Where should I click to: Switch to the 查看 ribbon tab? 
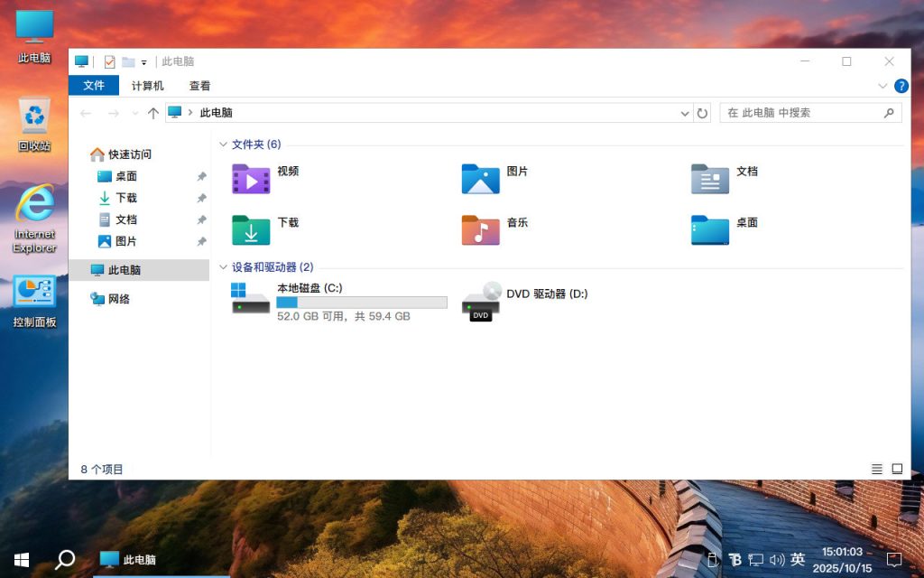click(x=199, y=86)
